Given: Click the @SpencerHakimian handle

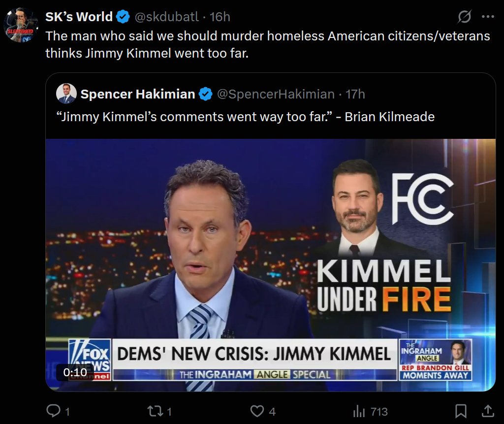Looking at the screenshot, I should click(x=276, y=94).
